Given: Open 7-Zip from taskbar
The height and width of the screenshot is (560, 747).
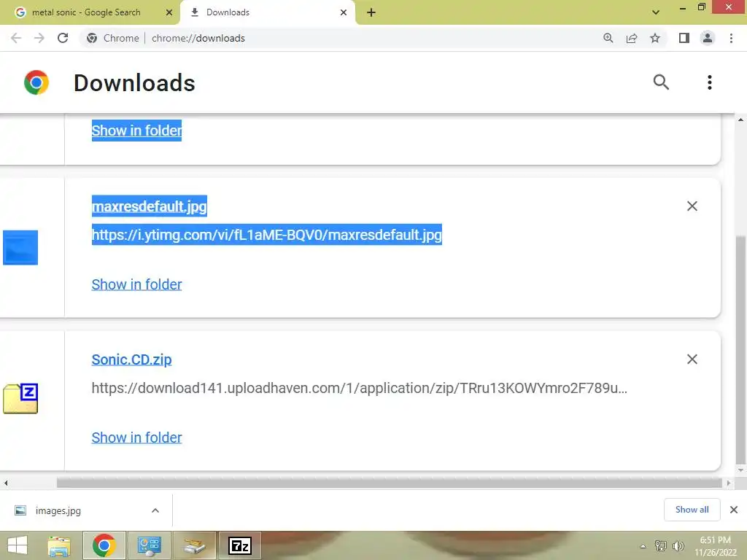Looking at the screenshot, I should point(239,545).
